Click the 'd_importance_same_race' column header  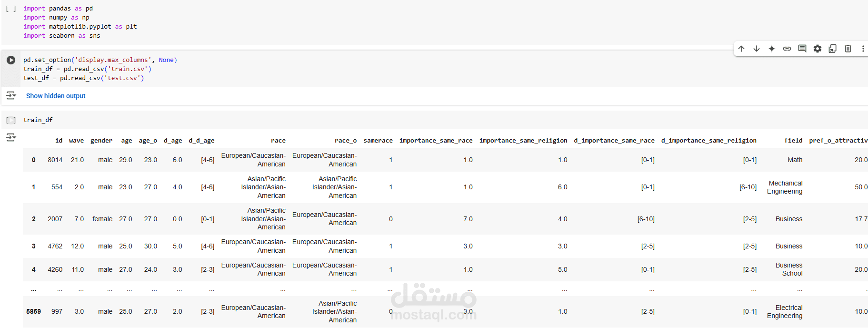(x=614, y=141)
